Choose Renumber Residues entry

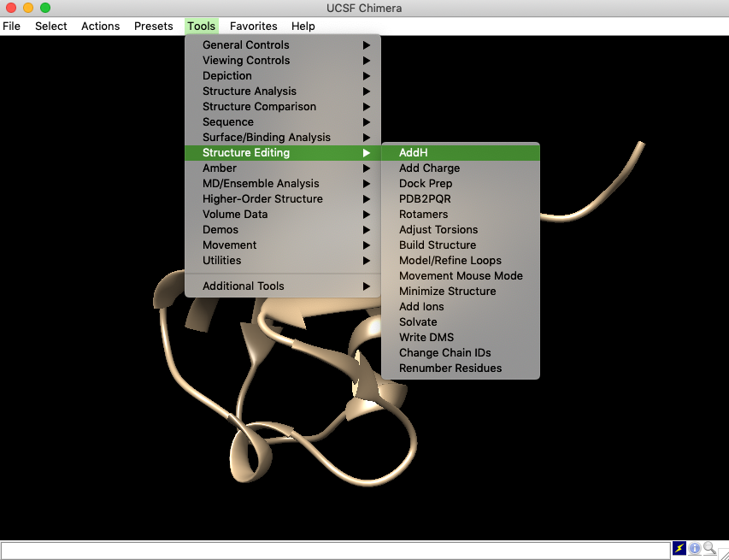(x=450, y=368)
